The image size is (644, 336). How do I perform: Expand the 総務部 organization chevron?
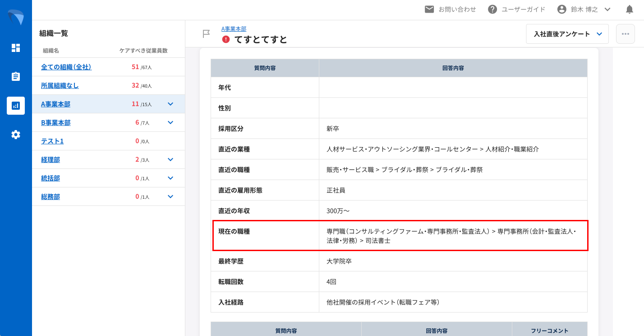tap(170, 196)
